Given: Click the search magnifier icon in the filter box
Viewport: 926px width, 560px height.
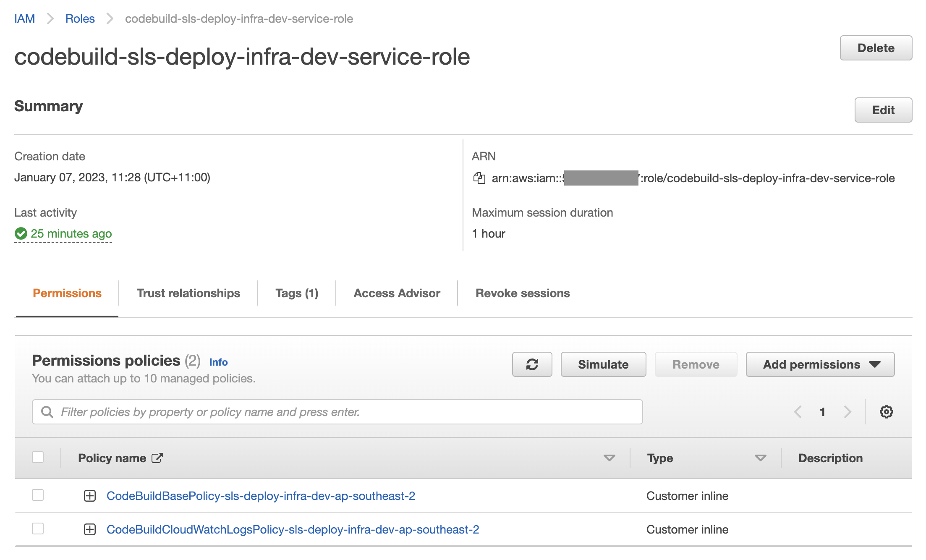Looking at the screenshot, I should (x=47, y=412).
